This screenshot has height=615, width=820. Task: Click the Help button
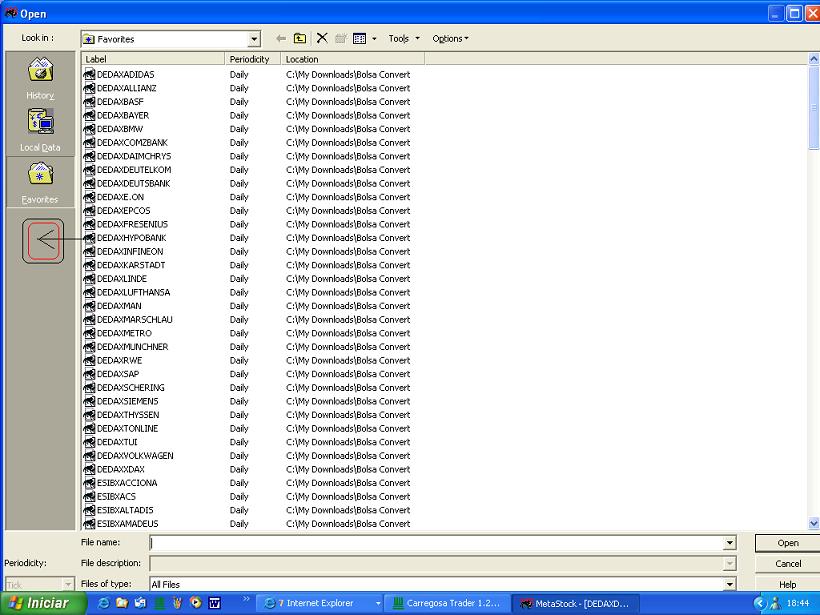click(788, 584)
